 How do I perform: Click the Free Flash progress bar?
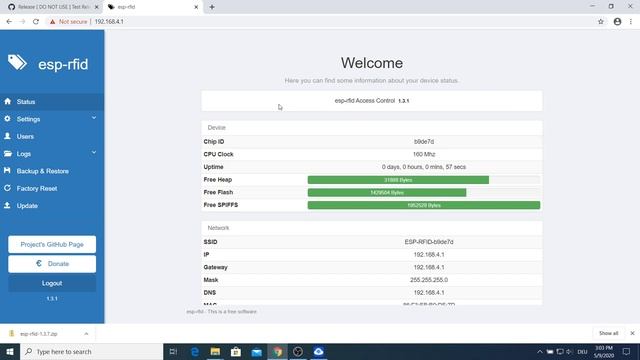click(387, 193)
